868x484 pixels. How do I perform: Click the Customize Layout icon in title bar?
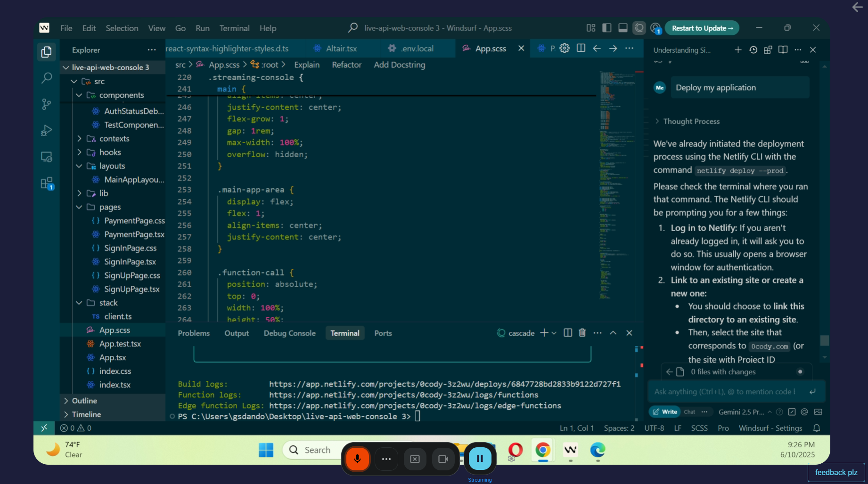591,28
